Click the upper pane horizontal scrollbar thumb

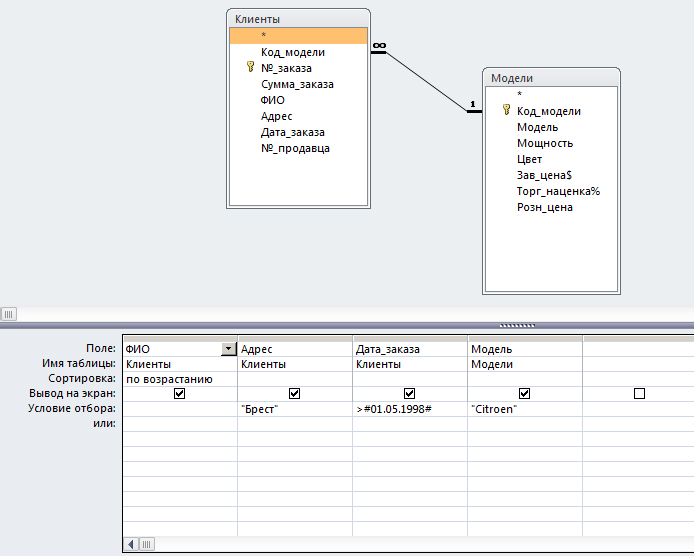tap(9, 314)
